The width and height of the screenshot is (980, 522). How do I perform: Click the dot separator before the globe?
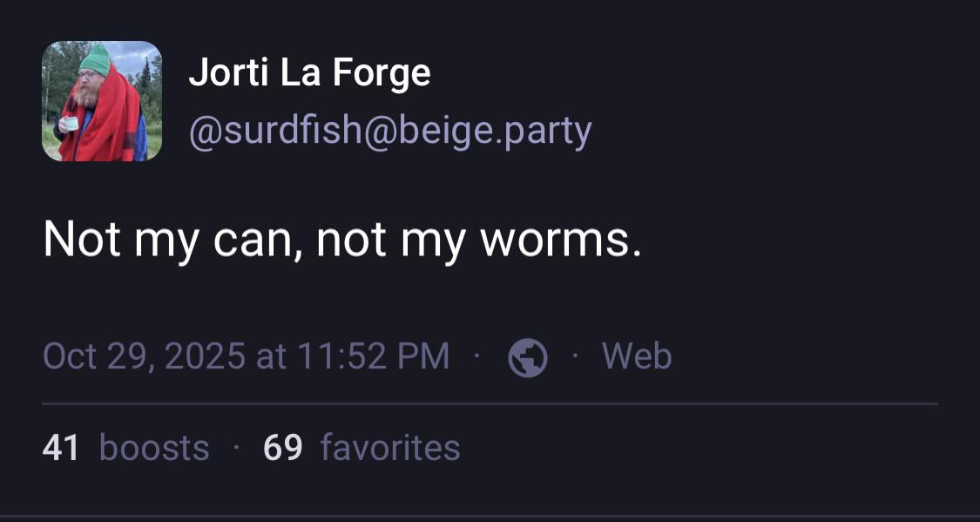pyautogui.click(x=476, y=356)
